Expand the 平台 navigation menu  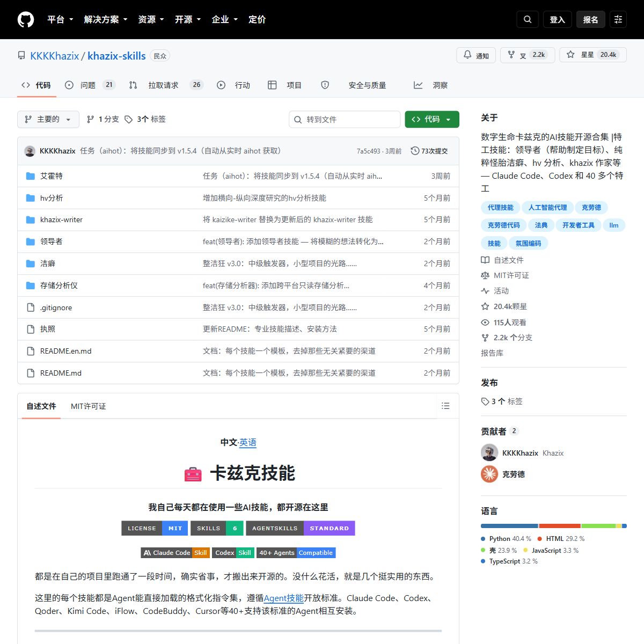(x=60, y=19)
